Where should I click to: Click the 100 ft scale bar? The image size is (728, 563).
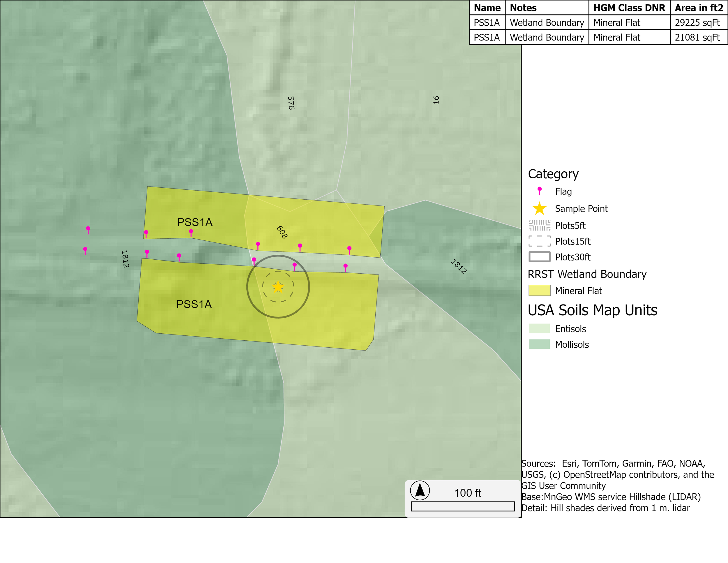click(463, 506)
